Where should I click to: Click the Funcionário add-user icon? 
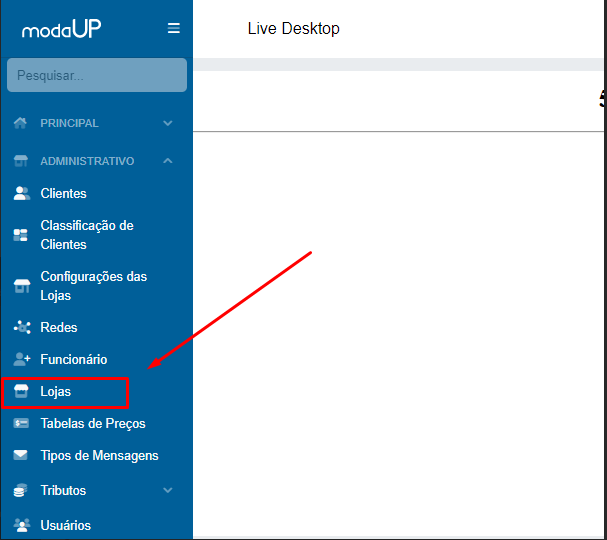click(22, 359)
